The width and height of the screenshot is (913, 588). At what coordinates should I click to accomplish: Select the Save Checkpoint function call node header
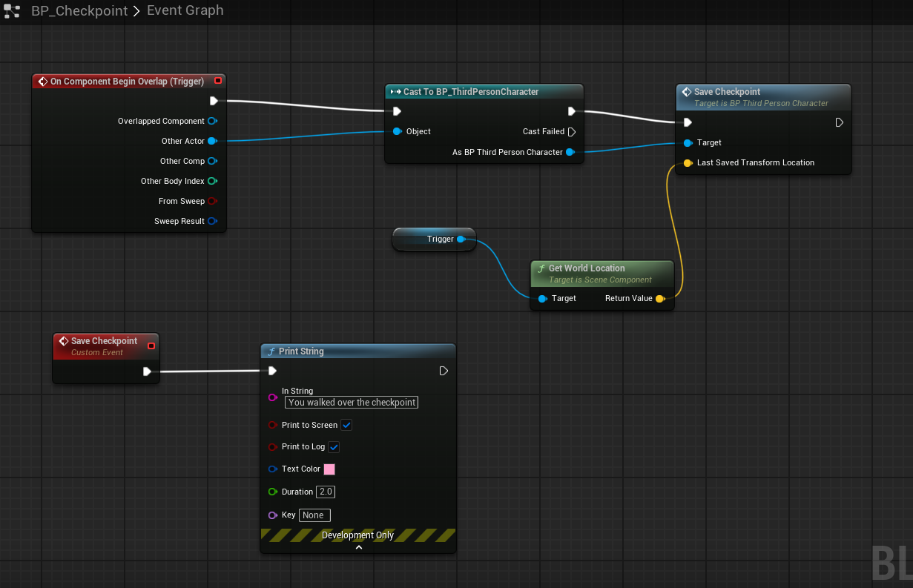coord(763,96)
